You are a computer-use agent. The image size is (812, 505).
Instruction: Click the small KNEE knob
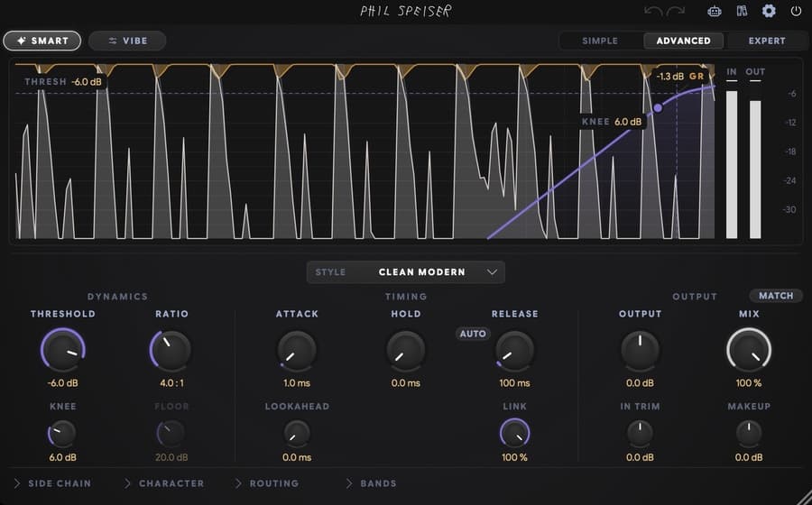click(x=62, y=434)
